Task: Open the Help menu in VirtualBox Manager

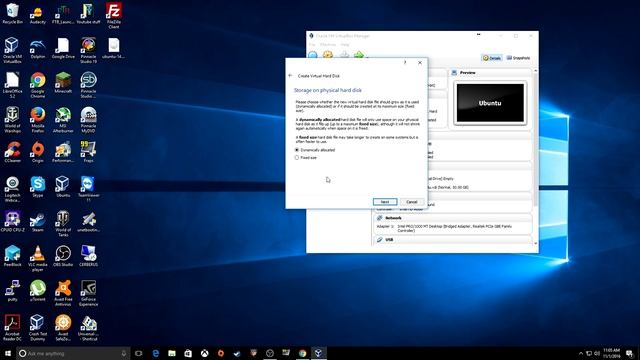Action: (345, 44)
